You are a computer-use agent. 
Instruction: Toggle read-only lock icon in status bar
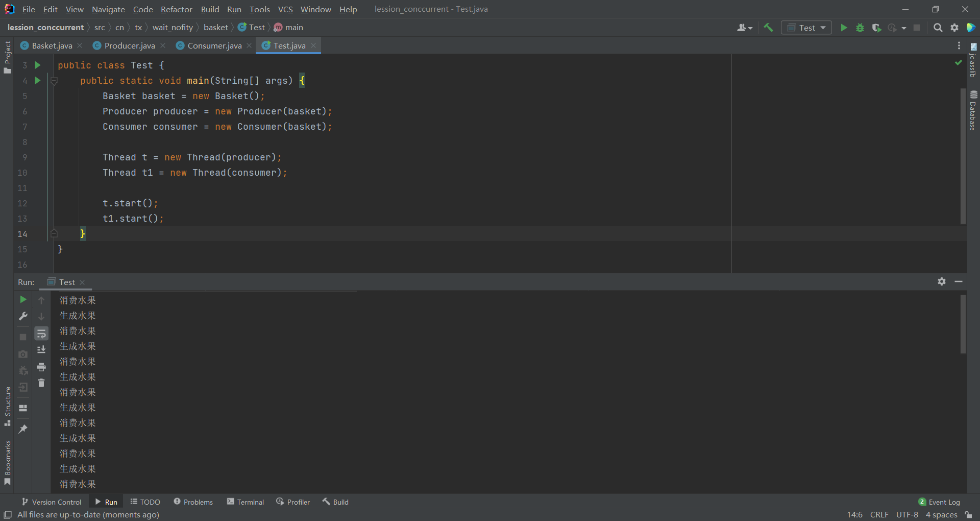(969, 515)
